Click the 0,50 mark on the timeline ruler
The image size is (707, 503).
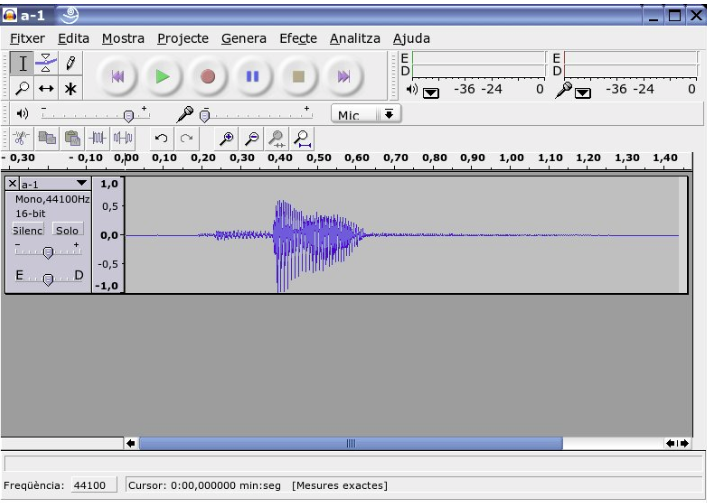coord(318,158)
